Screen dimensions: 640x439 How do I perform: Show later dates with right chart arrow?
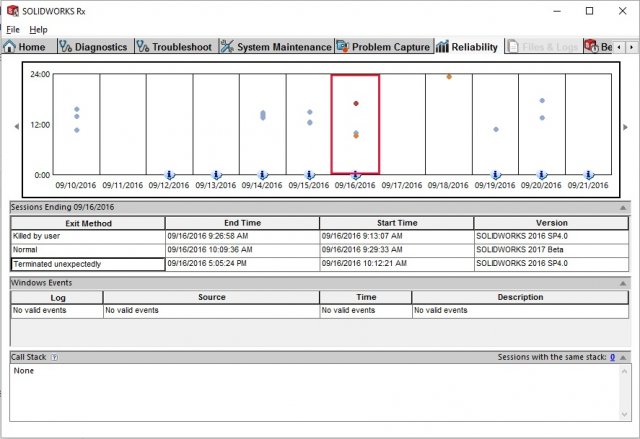[x=625, y=127]
